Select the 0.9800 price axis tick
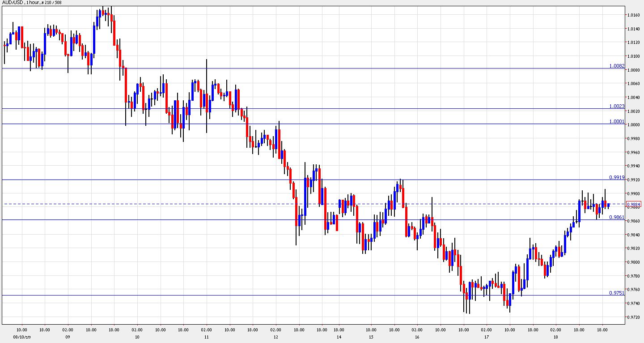This screenshot has height=343, width=644. click(634, 262)
